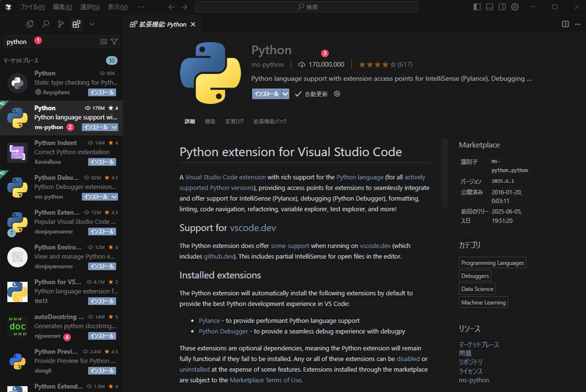Open the Pylance link
The width and height of the screenshot is (586, 392).
pos(209,320)
